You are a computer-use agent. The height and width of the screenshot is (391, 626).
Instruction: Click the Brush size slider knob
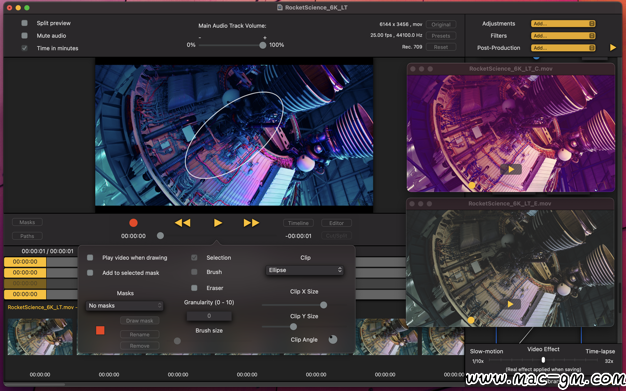(x=177, y=341)
